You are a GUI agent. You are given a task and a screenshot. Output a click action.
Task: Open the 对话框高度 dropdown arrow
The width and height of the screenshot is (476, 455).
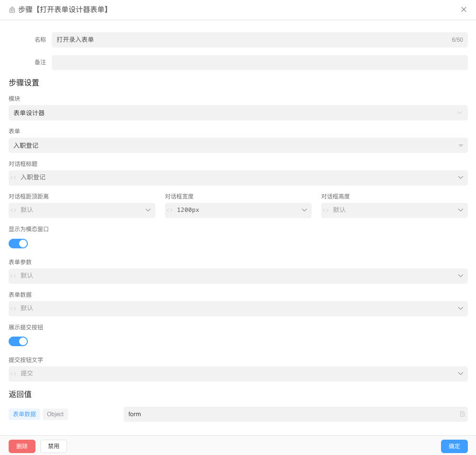(460, 210)
